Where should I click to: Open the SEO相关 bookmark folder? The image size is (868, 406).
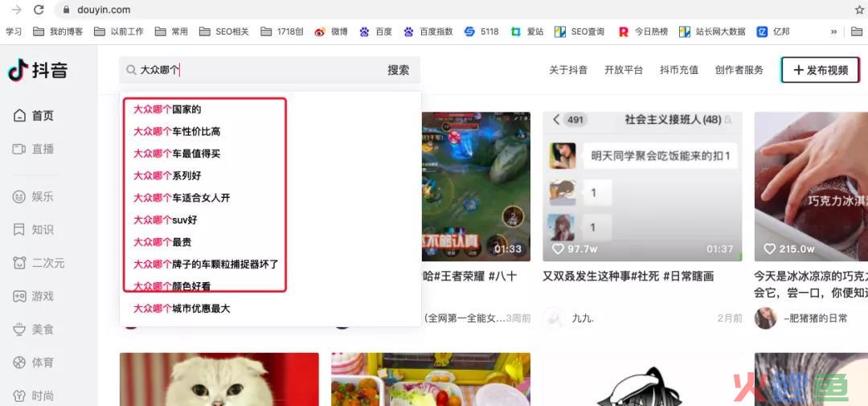tap(224, 31)
